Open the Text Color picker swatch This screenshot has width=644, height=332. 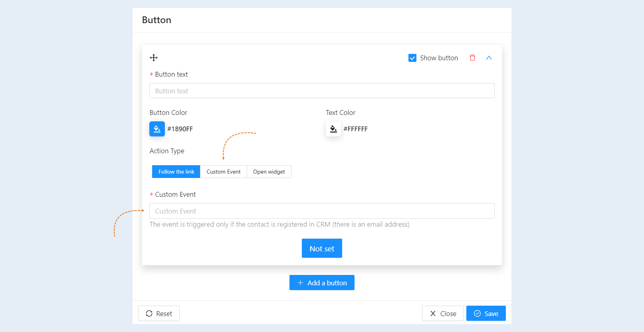coord(333,129)
